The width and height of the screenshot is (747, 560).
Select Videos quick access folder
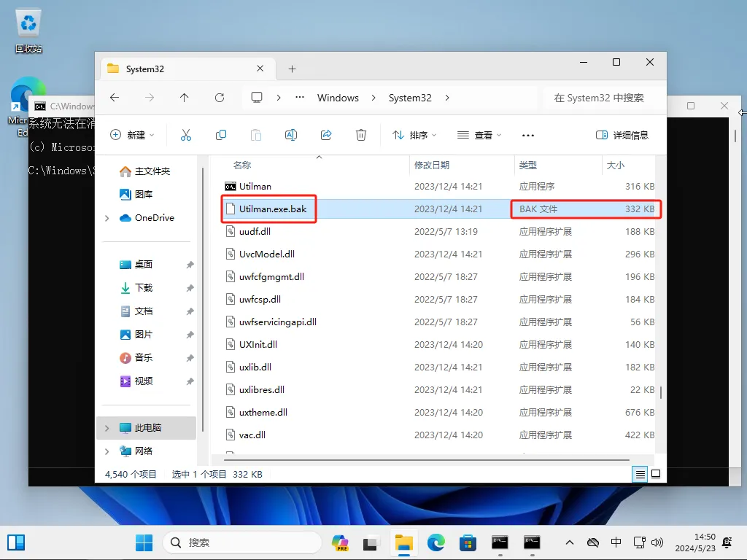coord(136,381)
